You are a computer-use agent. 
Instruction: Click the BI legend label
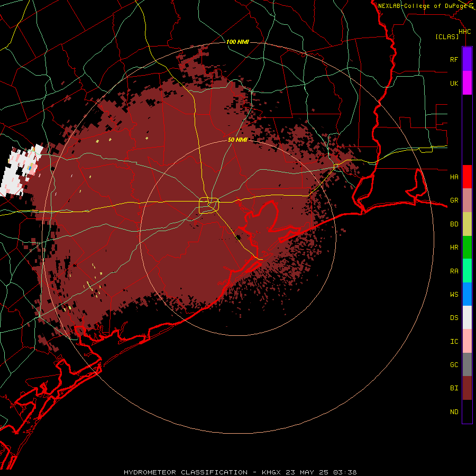[454, 388]
